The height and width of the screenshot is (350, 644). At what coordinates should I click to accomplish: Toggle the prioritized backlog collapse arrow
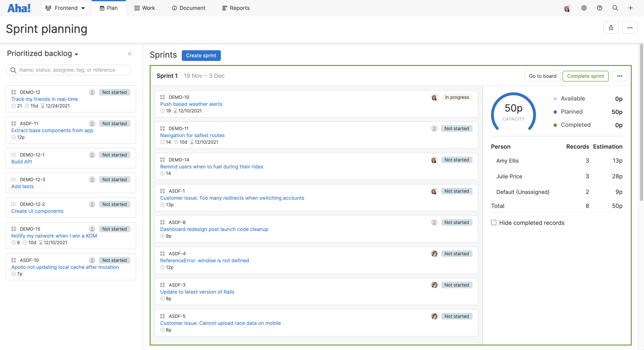point(129,53)
